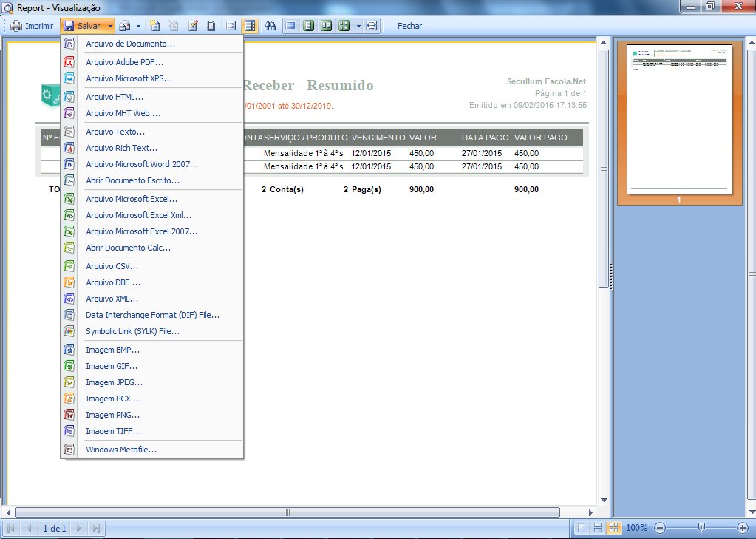Click the Imprimir printer button
Image resolution: width=756 pixels, height=539 pixels.
[x=32, y=26]
